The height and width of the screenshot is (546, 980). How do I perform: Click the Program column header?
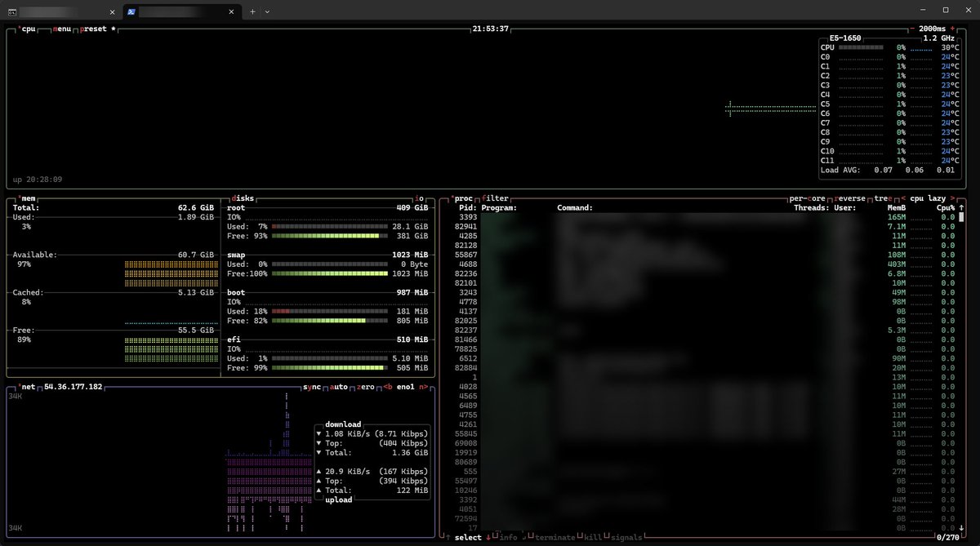point(498,208)
